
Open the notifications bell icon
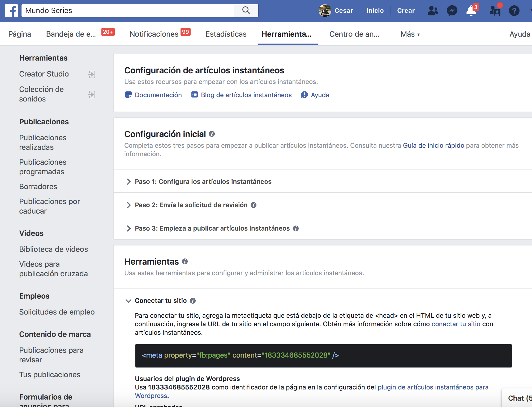(471, 11)
